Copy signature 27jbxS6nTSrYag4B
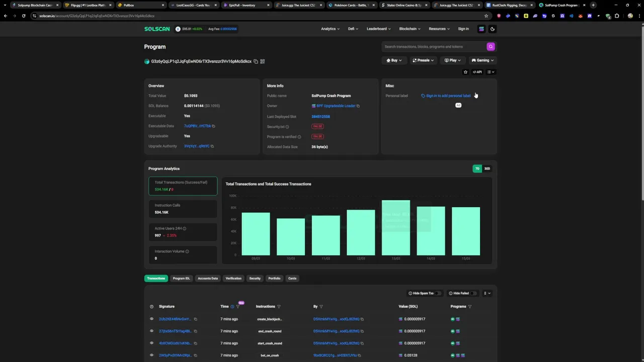The width and height of the screenshot is (644, 362). point(195,331)
